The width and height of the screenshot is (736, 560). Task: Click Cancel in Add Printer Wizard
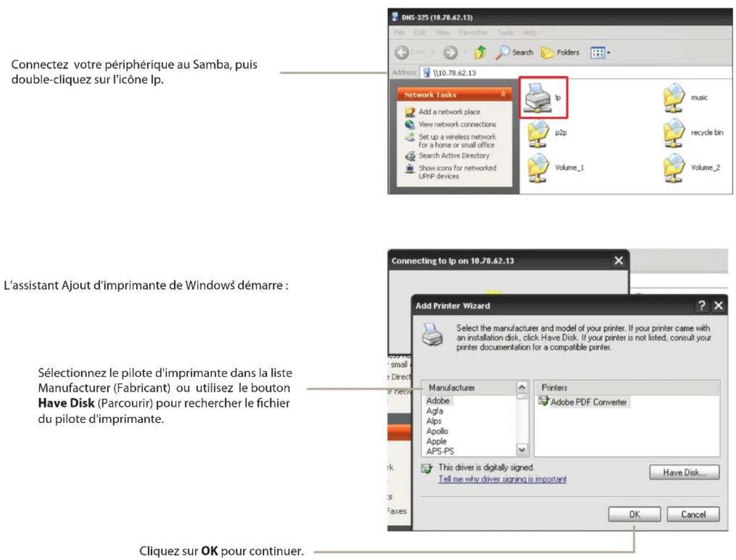pyautogui.click(x=693, y=514)
